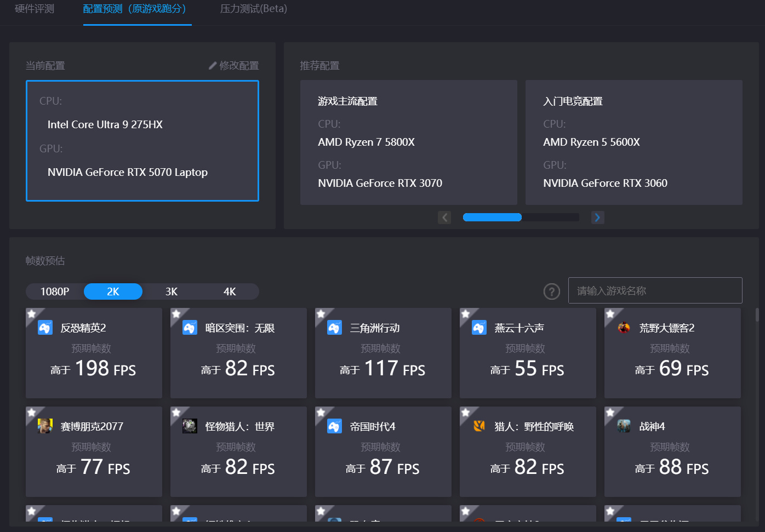Open the question mark help icon

click(552, 291)
